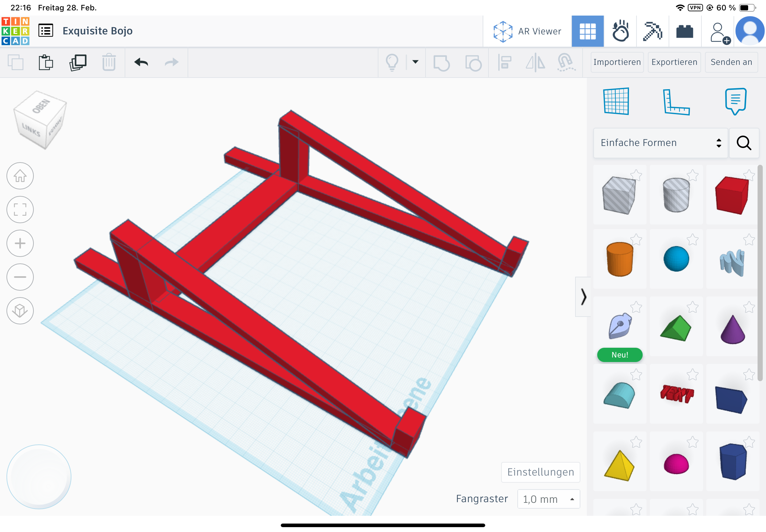Paste from clipboard
This screenshot has height=532, width=766.
point(46,62)
